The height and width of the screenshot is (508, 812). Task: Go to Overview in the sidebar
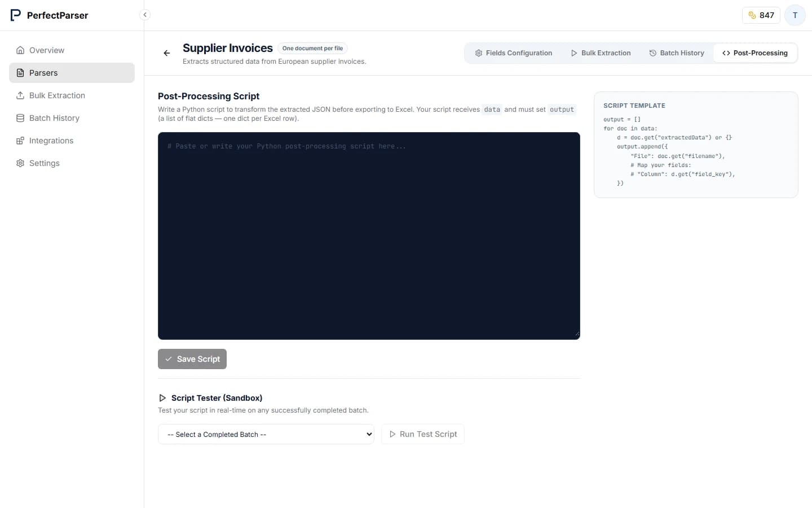(x=72, y=50)
